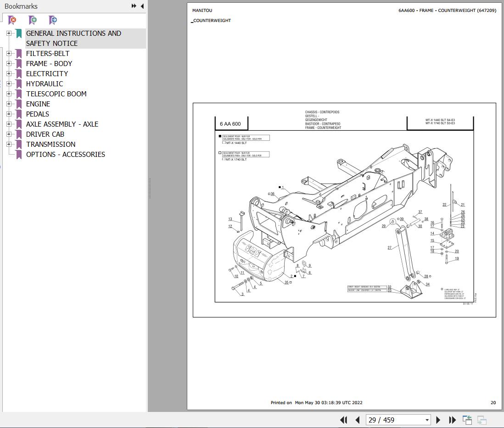The width and height of the screenshot is (504, 428).
Task: Click the next view icon
Action: (482, 420)
